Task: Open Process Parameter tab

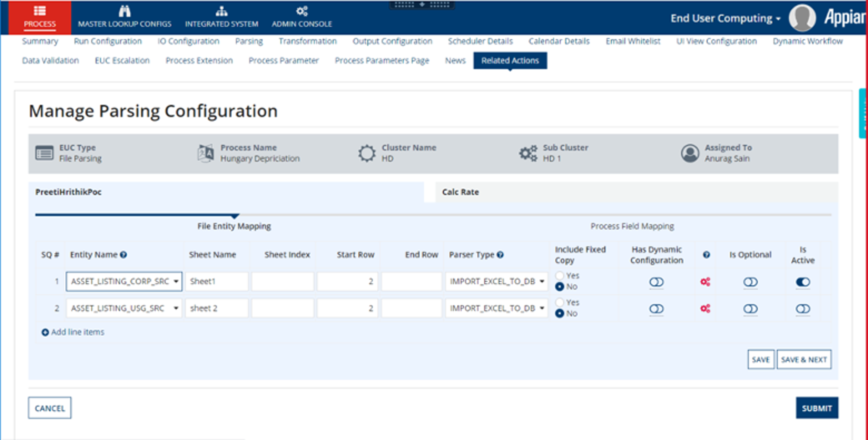Action: 283,60
